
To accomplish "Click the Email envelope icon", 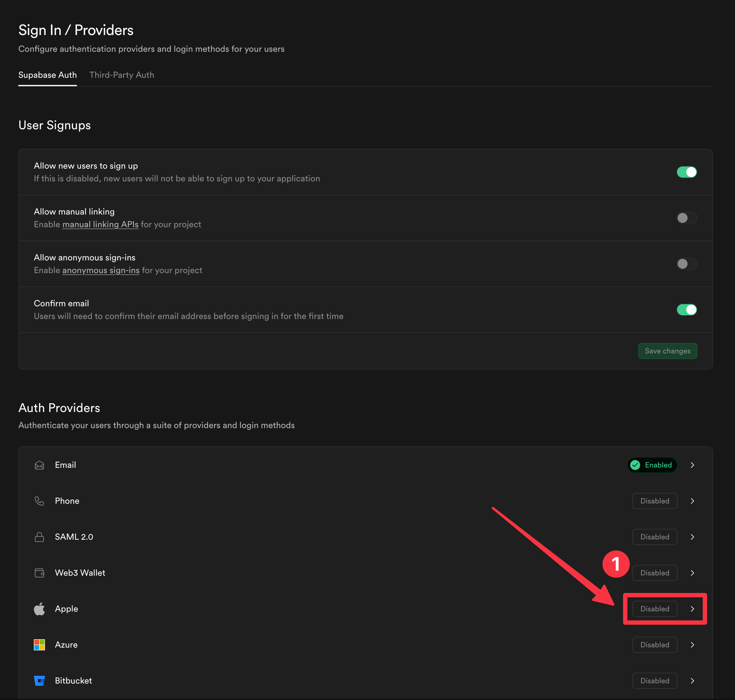I will [39, 465].
